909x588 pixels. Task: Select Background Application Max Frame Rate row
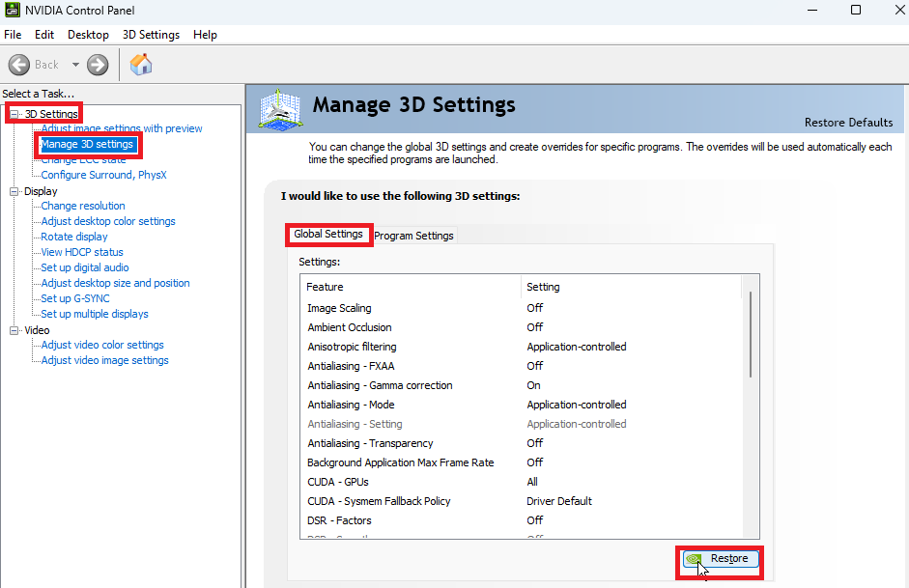[522, 462]
